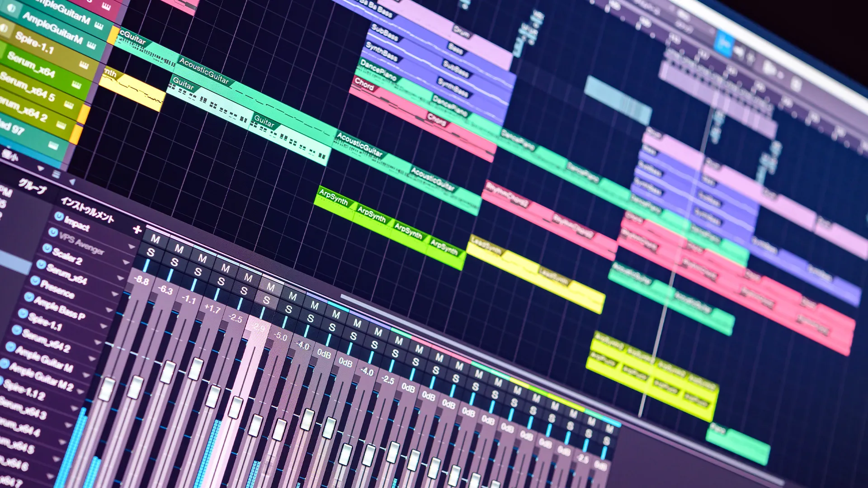Expand the down triangle above the グループ tab
The height and width of the screenshot is (488, 868).
40,168
